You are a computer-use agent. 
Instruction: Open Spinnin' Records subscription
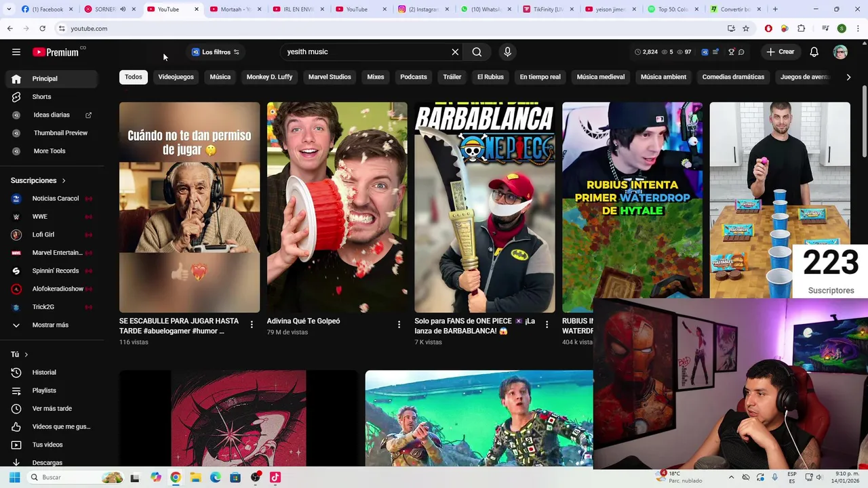(x=52, y=270)
